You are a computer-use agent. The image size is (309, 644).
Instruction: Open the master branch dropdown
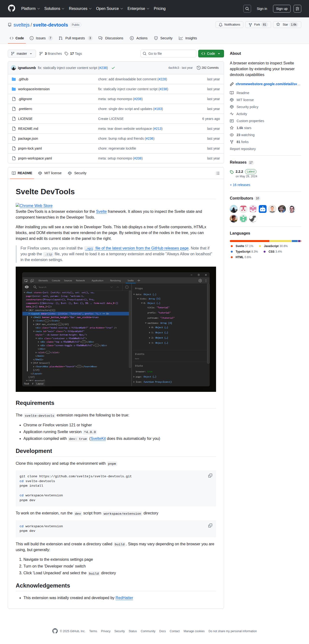[22, 54]
